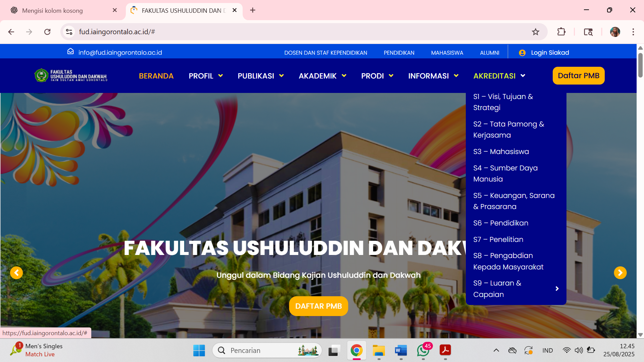Open the faculty email envelope icon
The width and height of the screenshot is (644, 362).
click(x=70, y=51)
